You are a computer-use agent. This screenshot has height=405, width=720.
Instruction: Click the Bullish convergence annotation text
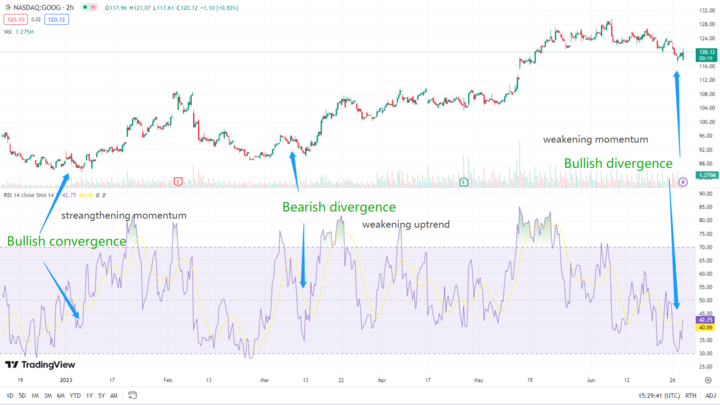click(x=67, y=241)
